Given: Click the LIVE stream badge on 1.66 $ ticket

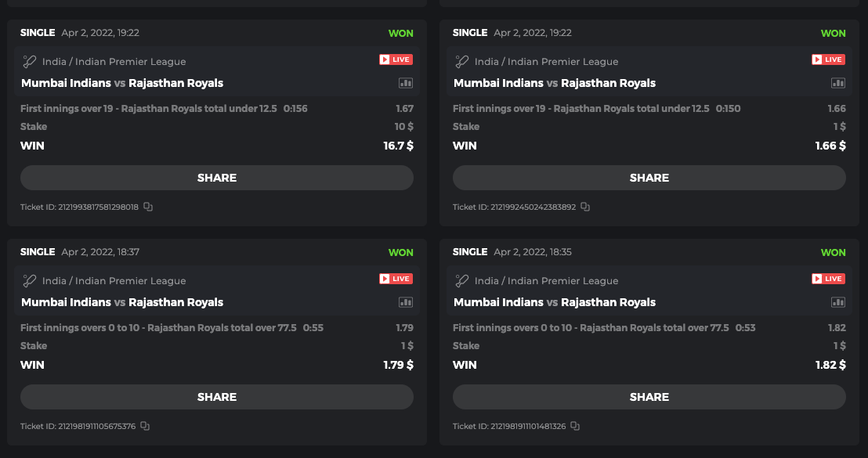Looking at the screenshot, I should (x=828, y=60).
